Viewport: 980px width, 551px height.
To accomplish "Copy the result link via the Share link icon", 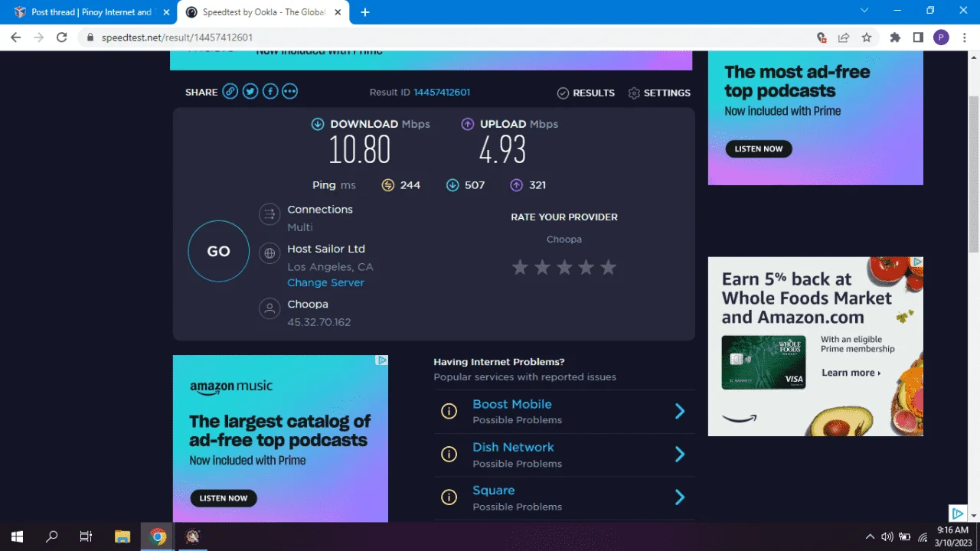I will pos(230,92).
